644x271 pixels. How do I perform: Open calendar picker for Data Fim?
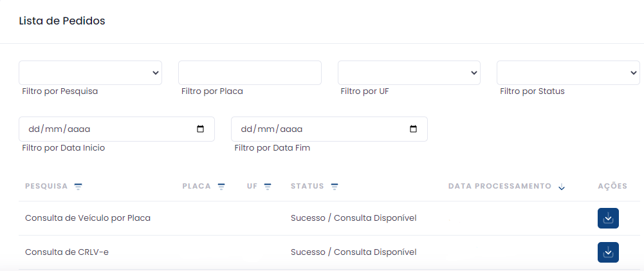coord(414,129)
